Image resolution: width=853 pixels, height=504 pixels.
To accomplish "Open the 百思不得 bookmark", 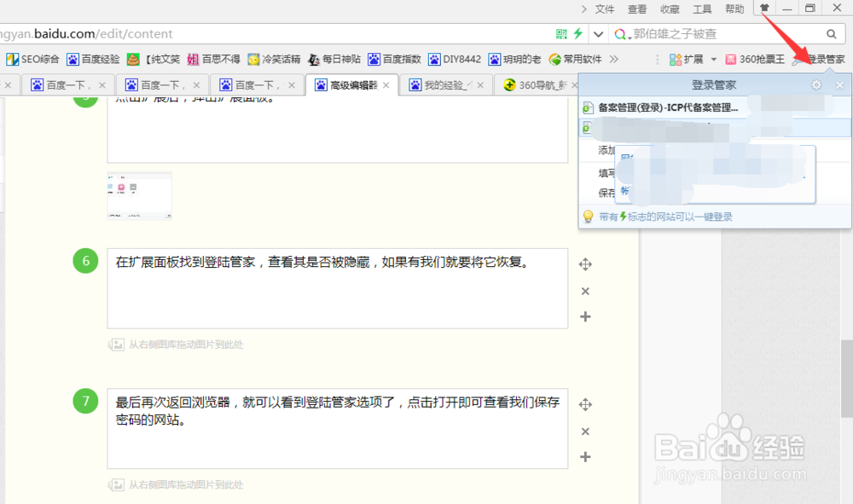I will click(213, 59).
